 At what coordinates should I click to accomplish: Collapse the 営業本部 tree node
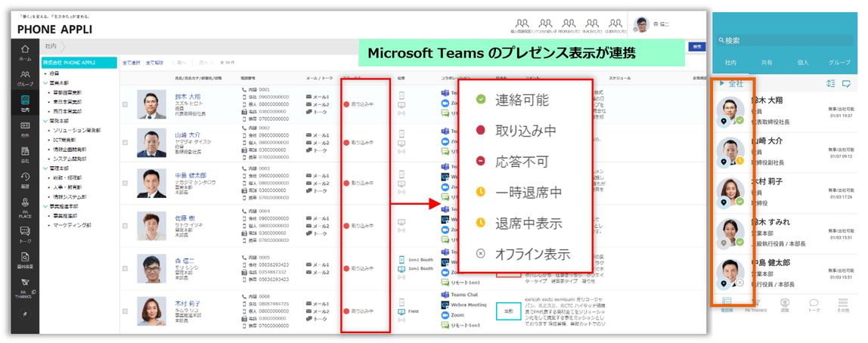tap(45, 83)
